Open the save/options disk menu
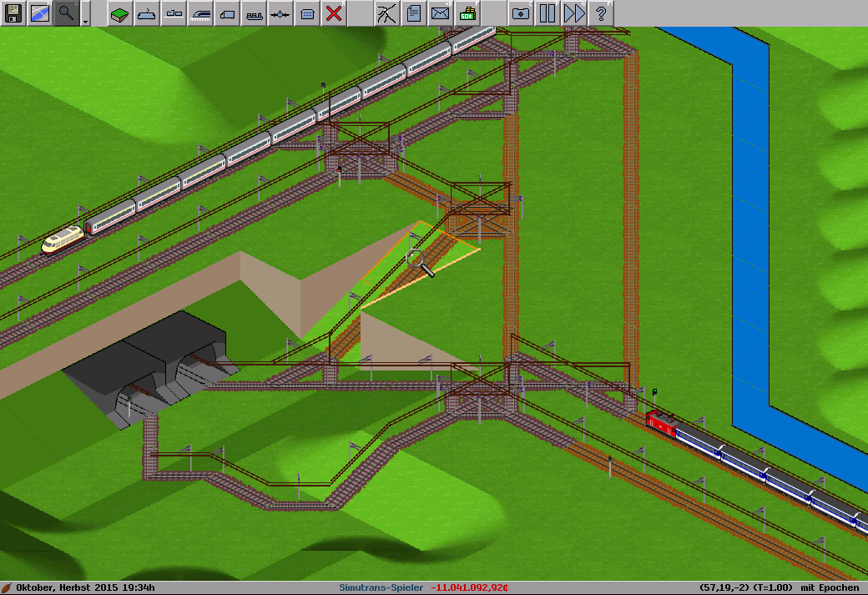 pyautogui.click(x=13, y=13)
